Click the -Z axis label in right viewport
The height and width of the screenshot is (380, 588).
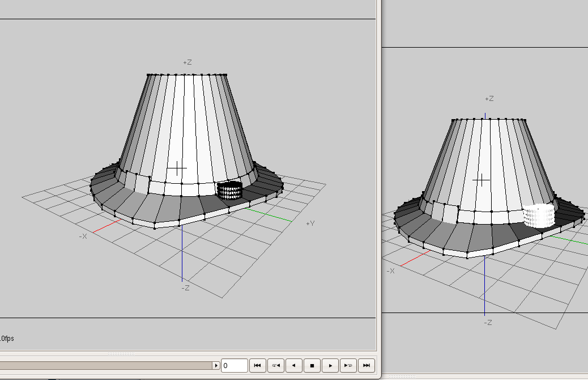point(488,323)
